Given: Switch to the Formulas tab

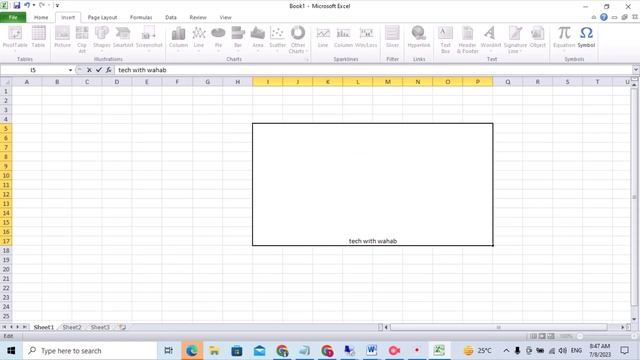Looking at the screenshot, I should coord(141,18).
